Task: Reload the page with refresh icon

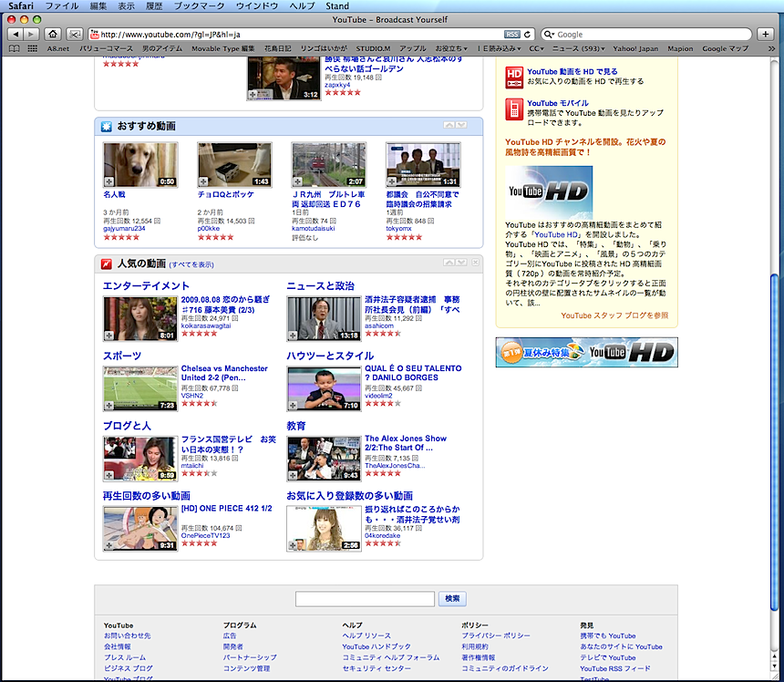Action: pyautogui.click(x=527, y=34)
